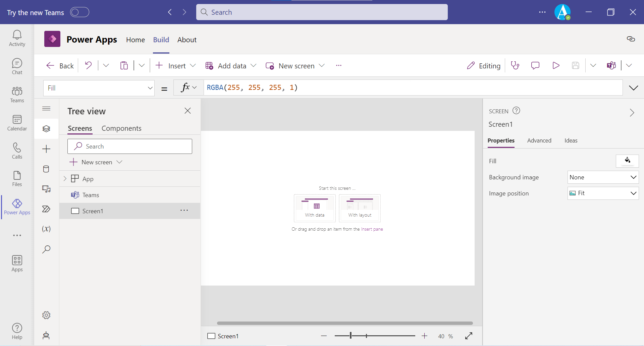Select the Insert plus icon in the authoring rail
644x346 pixels.
pos(46,149)
